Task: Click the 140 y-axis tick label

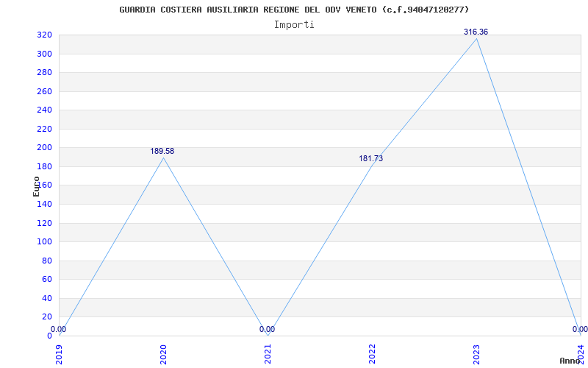Action: [x=44, y=205]
